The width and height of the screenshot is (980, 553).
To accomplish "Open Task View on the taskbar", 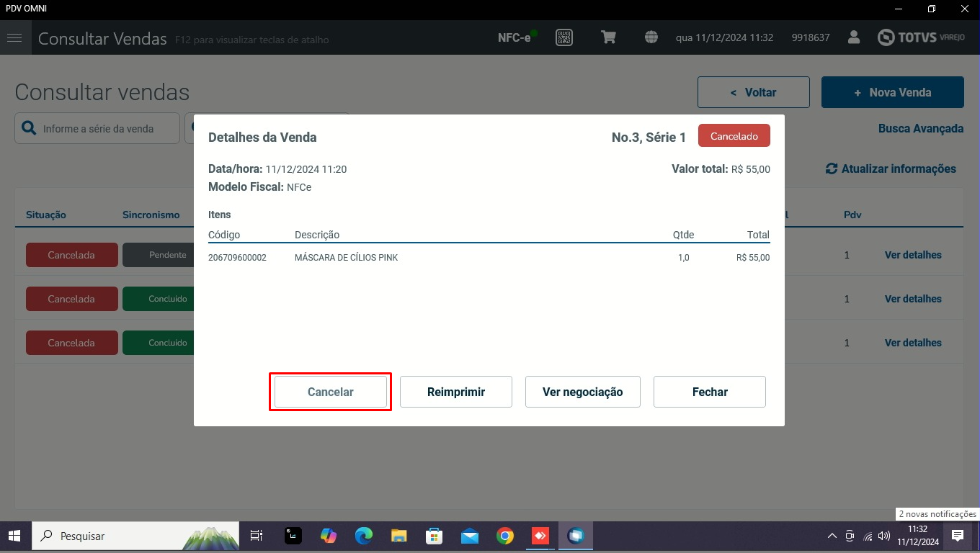I will (x=256, y=536).
